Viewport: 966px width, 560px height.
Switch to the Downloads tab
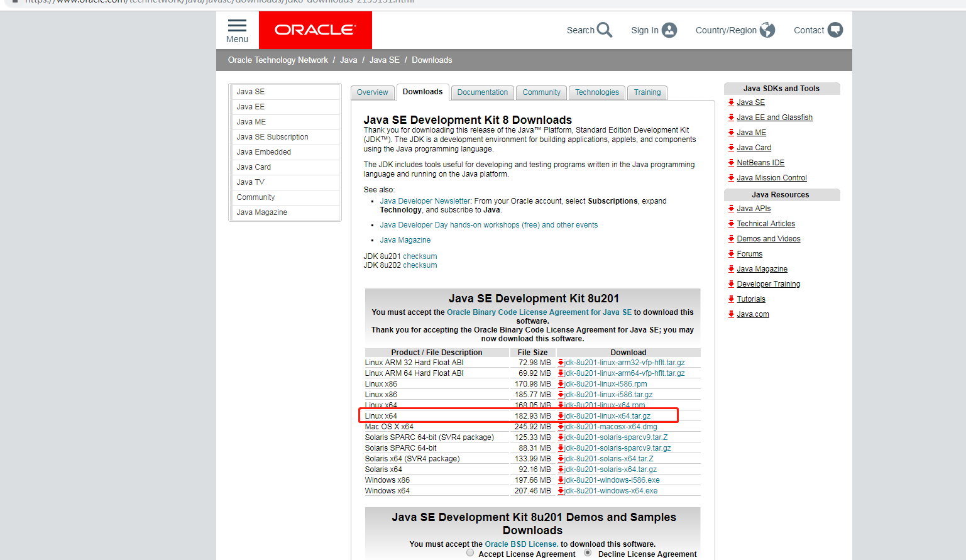(x=423, y=92)
